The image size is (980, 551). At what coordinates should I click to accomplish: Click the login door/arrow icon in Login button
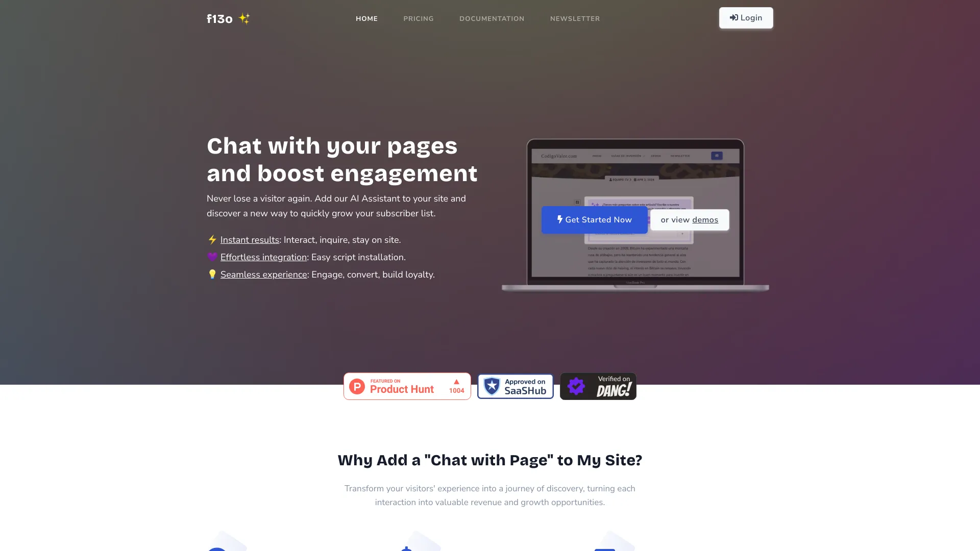click(733, 17)
